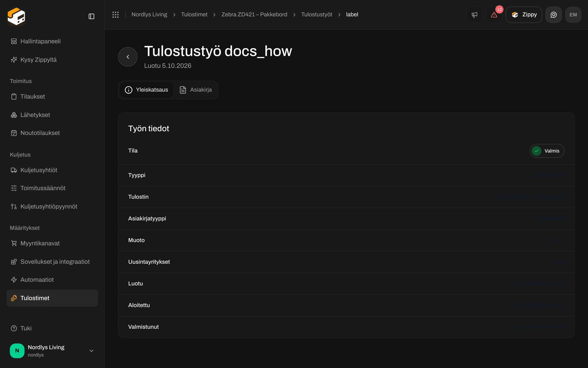Open announcements megaphone icon

click(474, 15)
